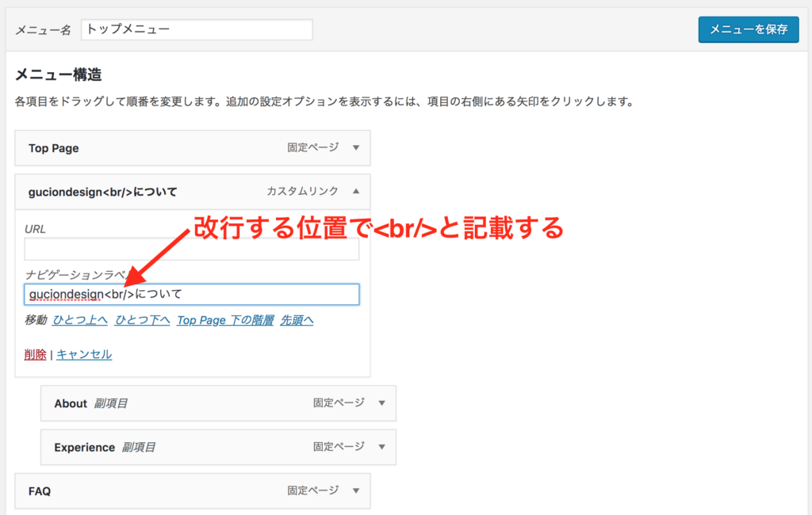Click the ひとつ上へ move link
Viewport: 812px width, 515px height.
[80, 320]
